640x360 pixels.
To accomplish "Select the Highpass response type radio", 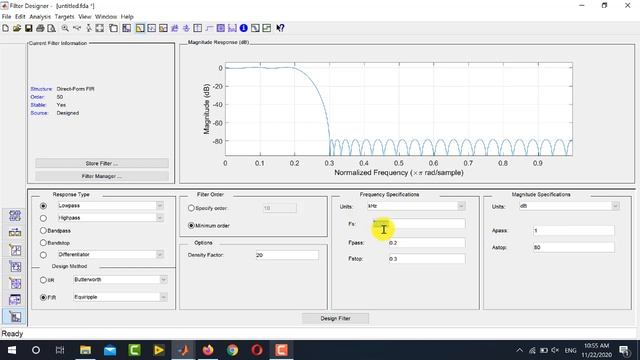I will pyautogui.click(x=43, y=218).
